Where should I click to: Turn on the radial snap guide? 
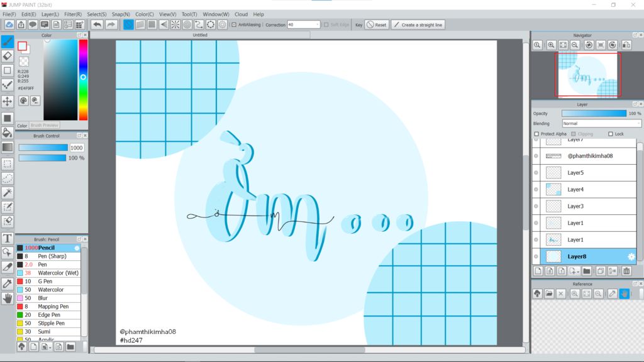point(175,25)
